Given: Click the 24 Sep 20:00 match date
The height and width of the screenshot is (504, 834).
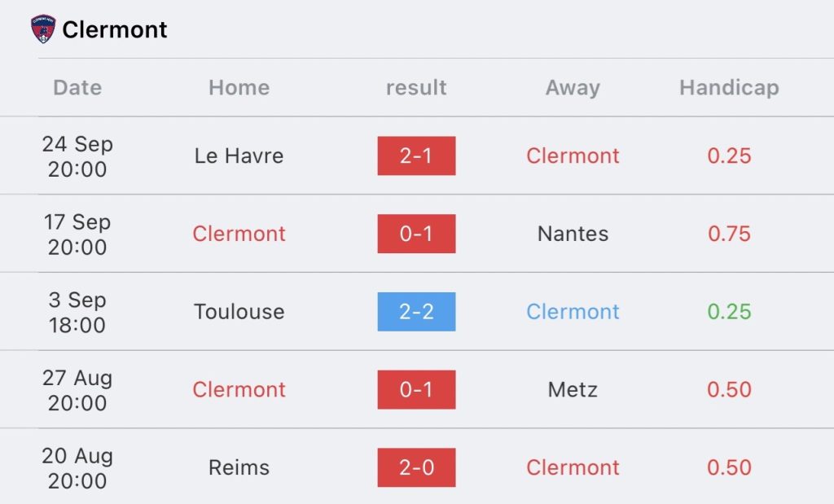Looking at the screenshot, I should click(x=77, y=156).
